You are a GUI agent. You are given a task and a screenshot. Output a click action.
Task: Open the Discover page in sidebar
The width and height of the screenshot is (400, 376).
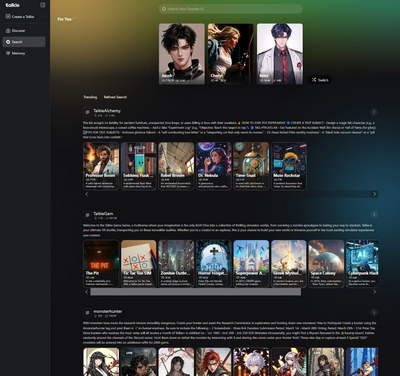click(x=23, y=31)
